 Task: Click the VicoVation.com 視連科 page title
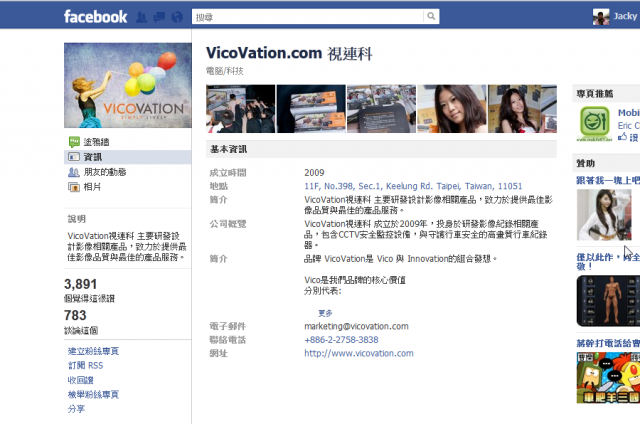tap(289, 53)
